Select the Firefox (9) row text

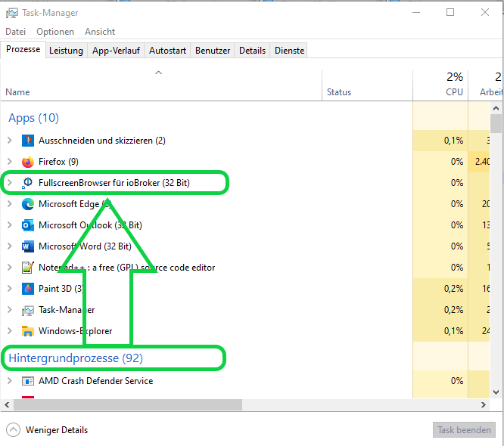[x=58, y=162]
